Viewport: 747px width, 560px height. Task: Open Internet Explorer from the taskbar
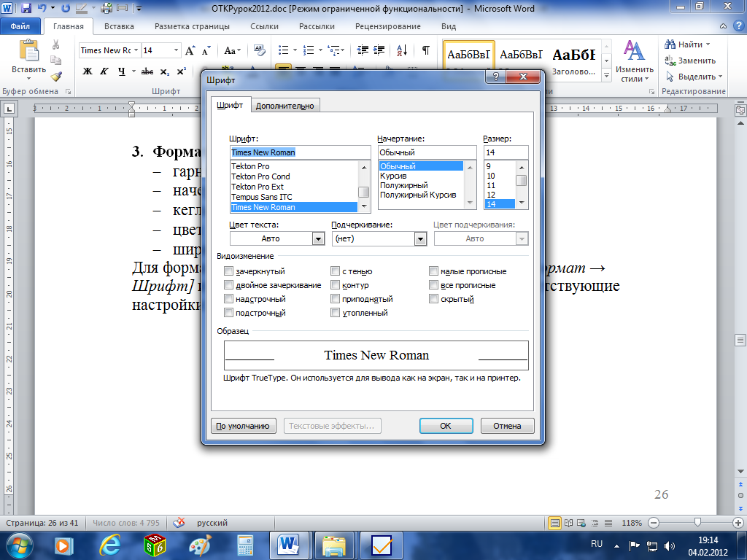pyautogui.click(x=109, y=545)
